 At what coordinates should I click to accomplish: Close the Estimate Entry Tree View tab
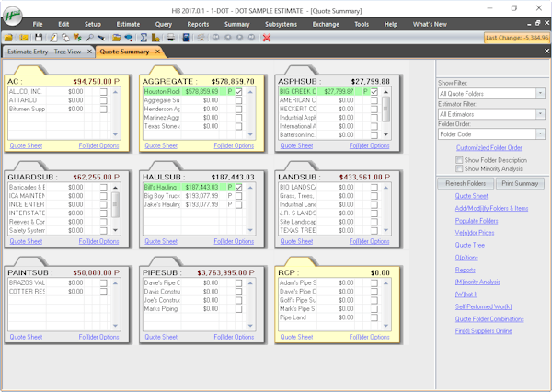(x=89, y=52)
